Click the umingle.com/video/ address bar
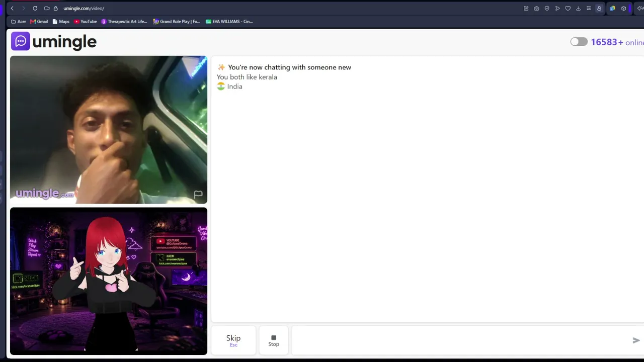This screenshot has width=644, height=362. coord(84,8)
